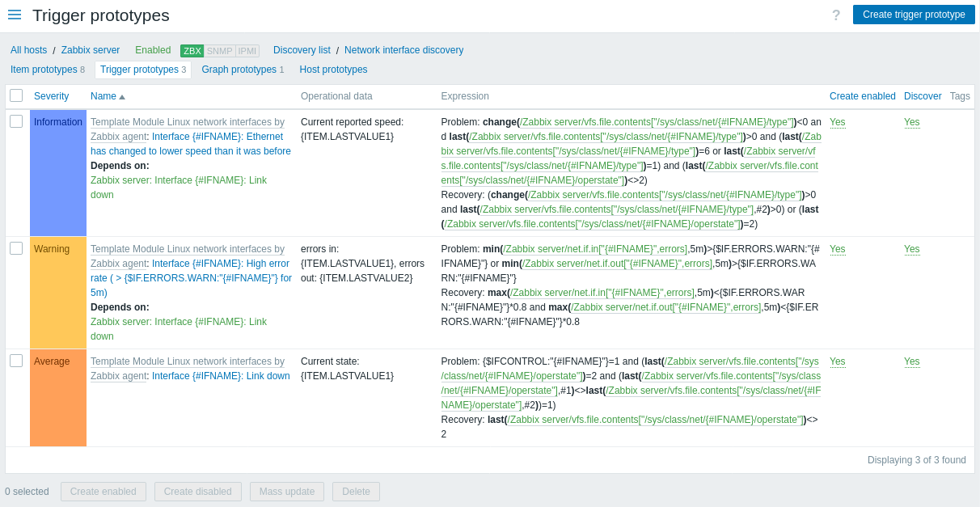The image size is (980, 507).
Task: Click the 0 selected counter text
Action: (27, 492)
